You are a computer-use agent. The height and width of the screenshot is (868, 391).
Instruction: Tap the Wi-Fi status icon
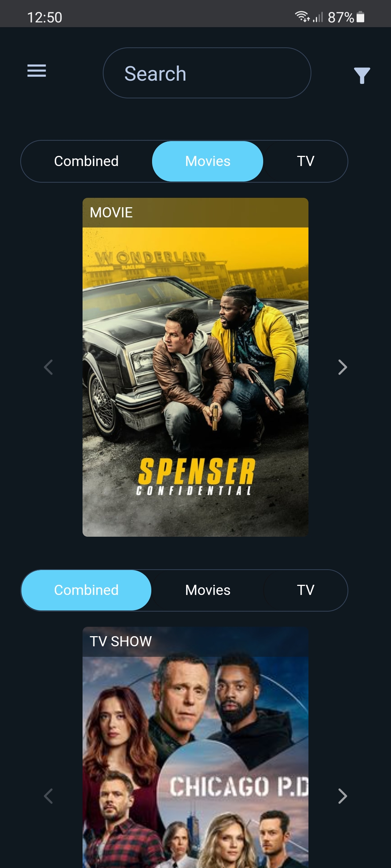pos(302,17)
